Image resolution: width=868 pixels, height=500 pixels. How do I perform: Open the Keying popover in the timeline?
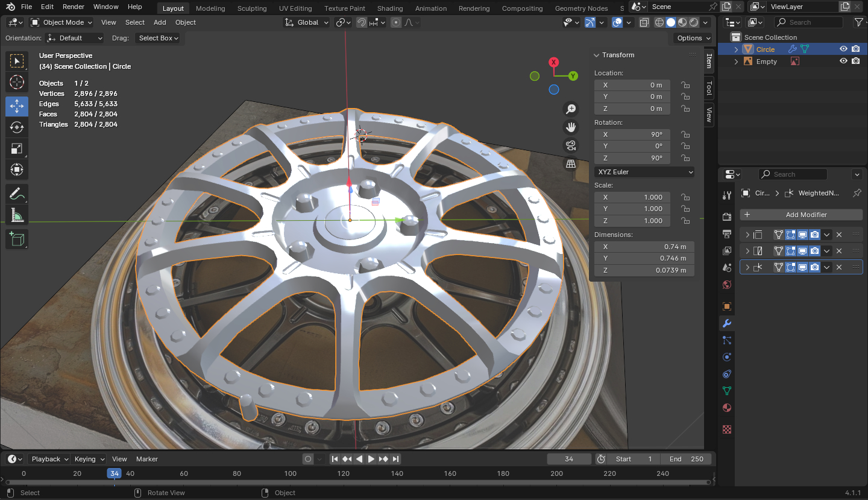pos(89,459)
